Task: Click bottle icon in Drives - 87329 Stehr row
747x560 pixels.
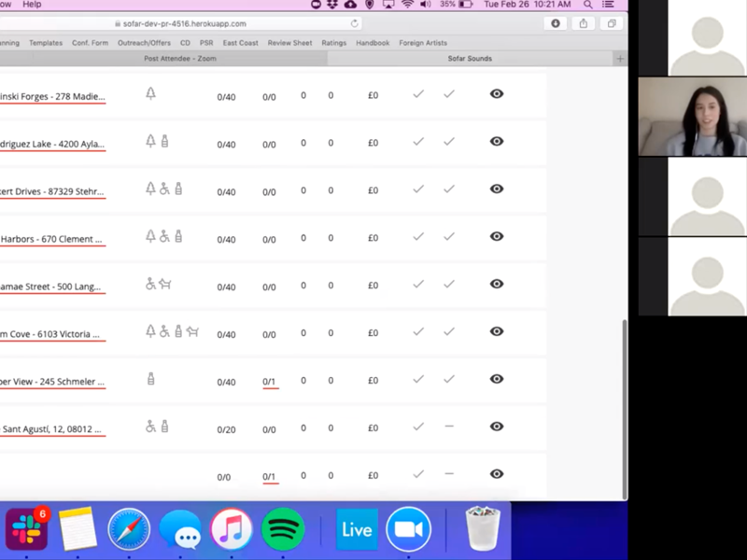Action: pos(178,189)
